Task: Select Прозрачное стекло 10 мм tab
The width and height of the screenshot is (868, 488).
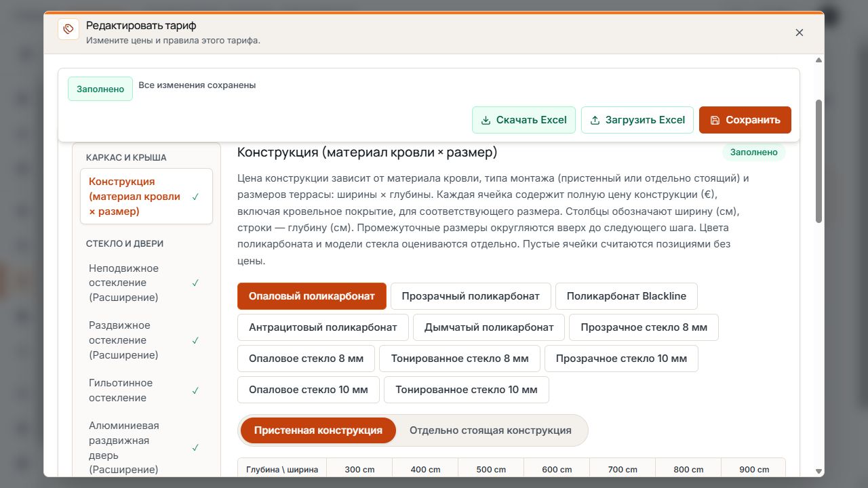Action: pos(621,359)
